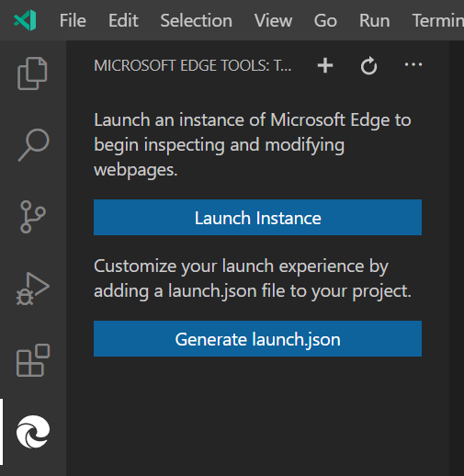Open the Run and Debug view icon
This screenshot has width=464, height=476.
[x=33, y=289]
